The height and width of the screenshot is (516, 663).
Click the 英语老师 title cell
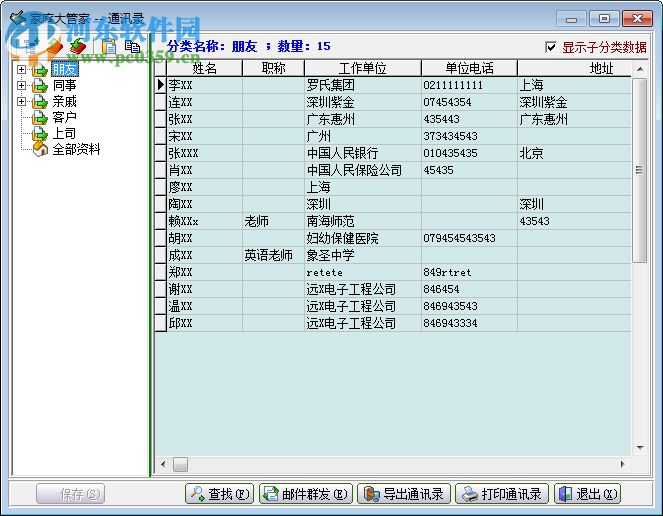coord(274,255)
